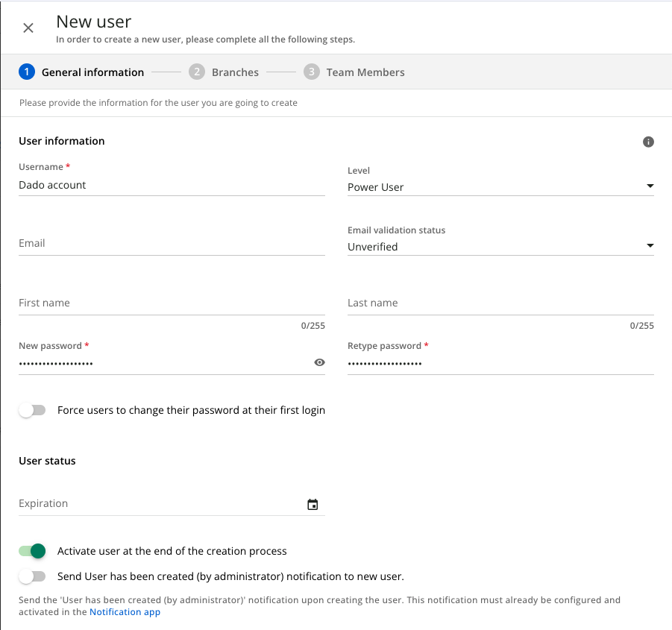This screenshot has height=630, width=672.
Task: Show password with the eye icon
Action: (x=319, y=362)
